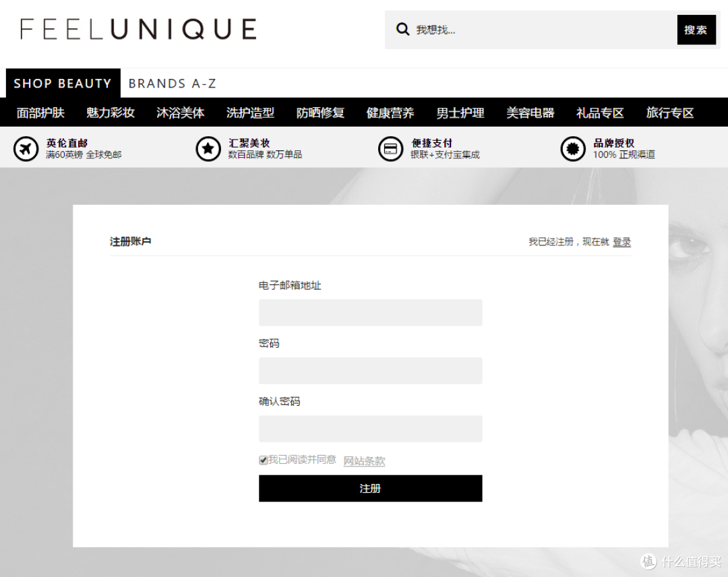
Task: Open the 沐浴美体 menu
Action: tap(180, 113)
